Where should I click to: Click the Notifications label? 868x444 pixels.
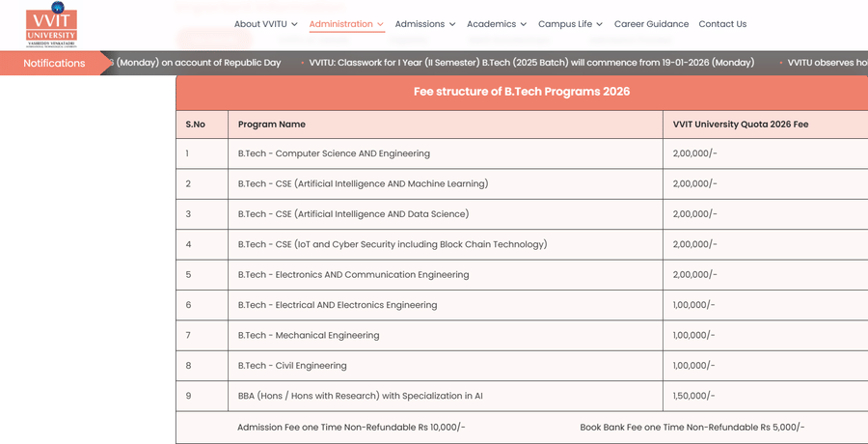click(x=54, y=63)
